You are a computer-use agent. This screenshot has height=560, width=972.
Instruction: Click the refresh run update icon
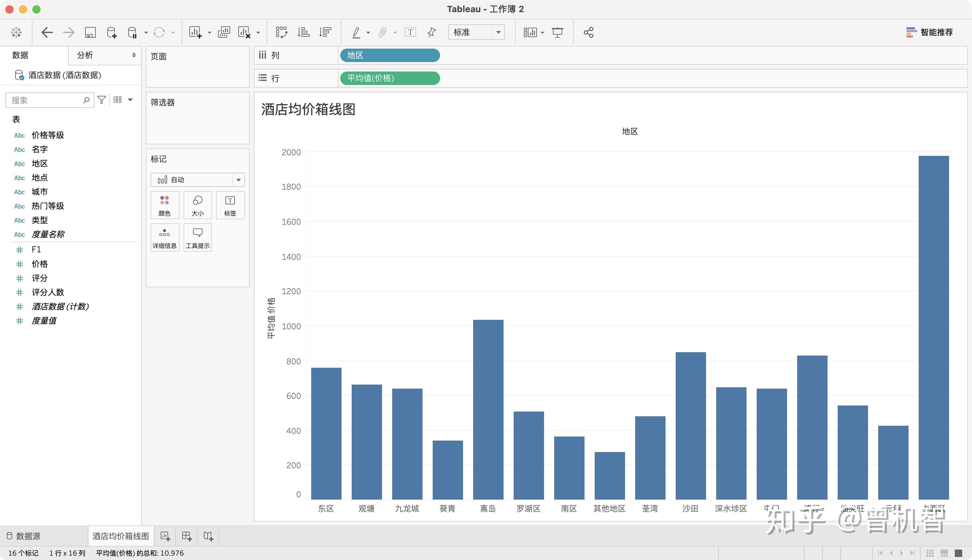pyautogui.click(x=159, y=32)
